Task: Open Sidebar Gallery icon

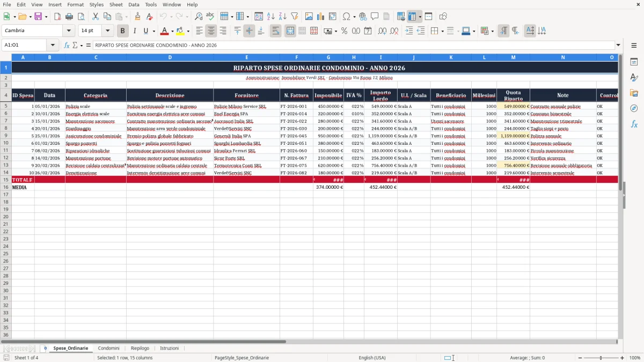Action: 634,93
